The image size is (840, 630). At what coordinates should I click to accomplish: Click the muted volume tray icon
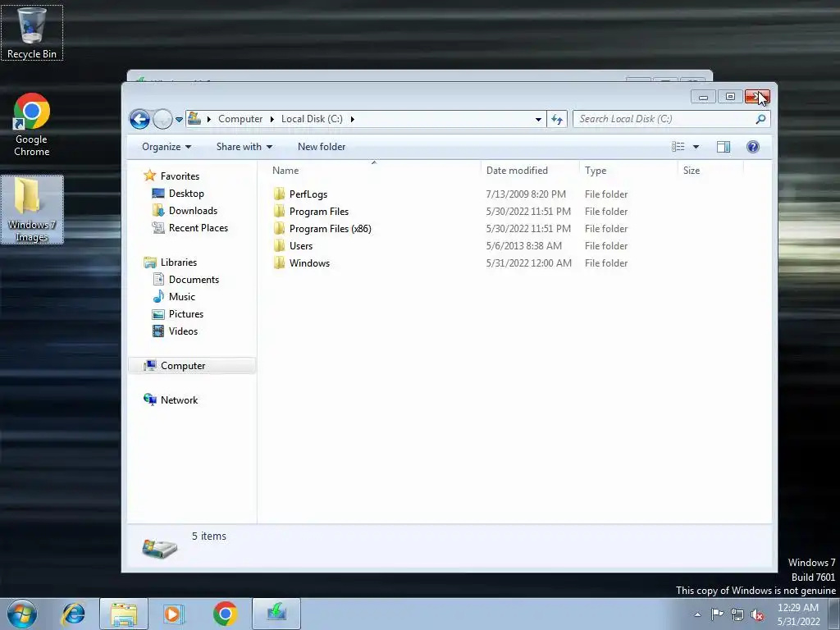point(757,615)
